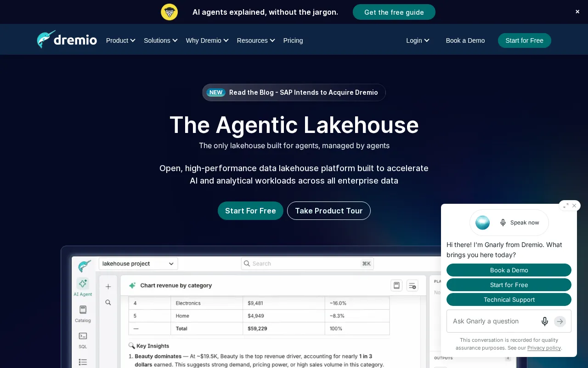
Task: Choose Technical Support in chat widget
Action: point(509,299)
